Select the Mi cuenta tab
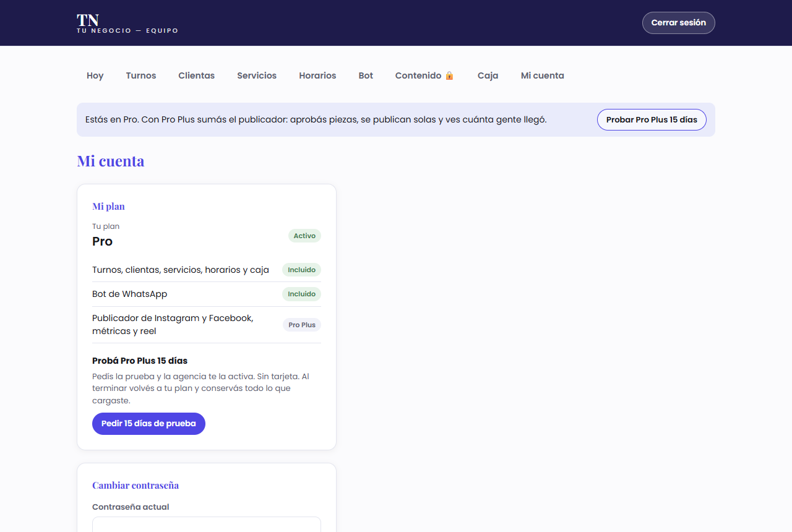792x532 pixels. [543, 75]
